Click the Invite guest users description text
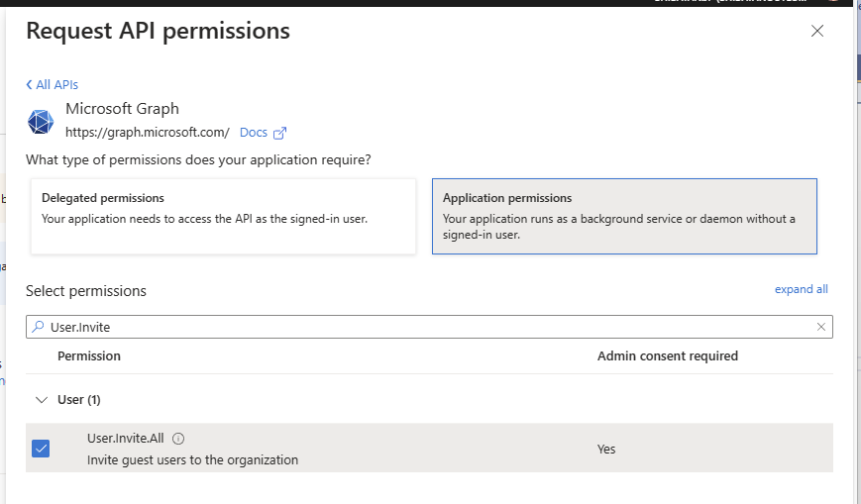The height and width of the screenshot is (504, 861). (192, 459)
